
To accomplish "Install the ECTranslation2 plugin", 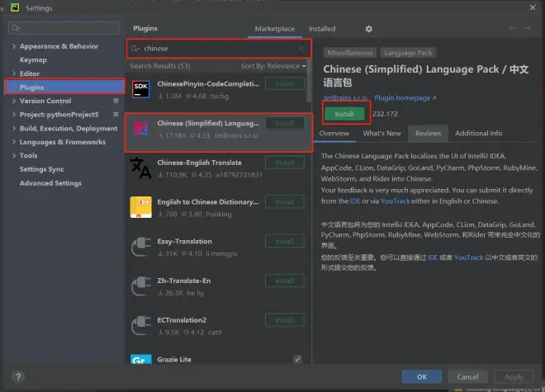I will tap(285, 320).
